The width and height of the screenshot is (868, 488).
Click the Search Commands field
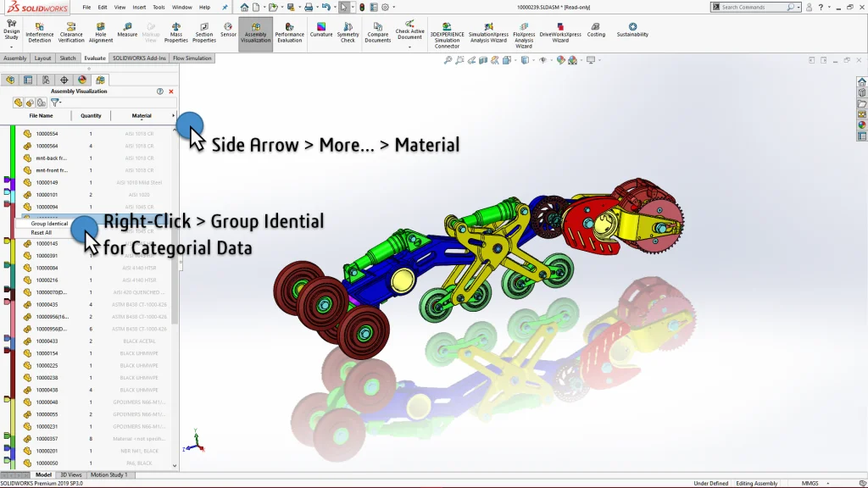[x=754, y=7]
